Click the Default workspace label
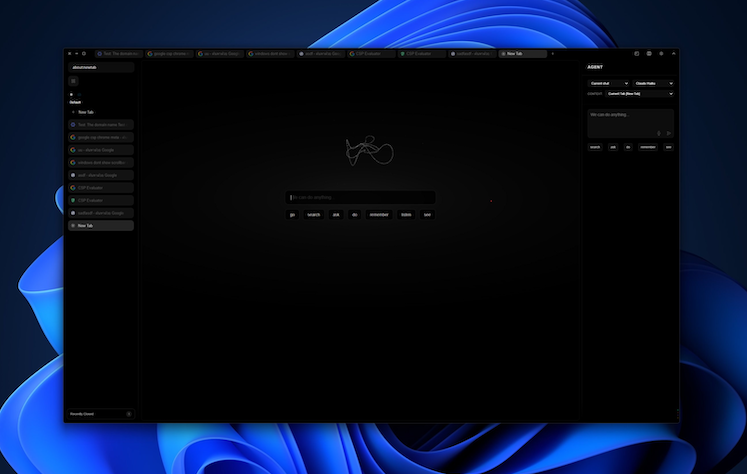The image size is (747, 474). pyautogui.click(x=75, y=102)
